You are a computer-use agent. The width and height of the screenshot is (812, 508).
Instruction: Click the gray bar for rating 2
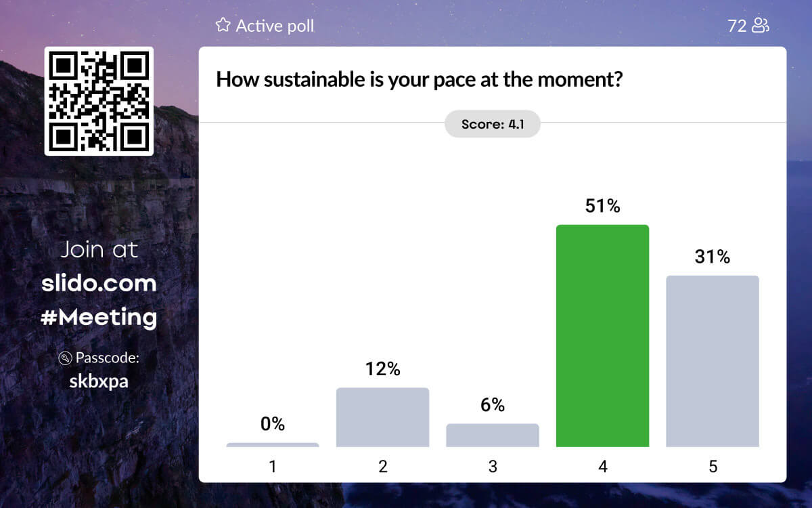point(382,417)
